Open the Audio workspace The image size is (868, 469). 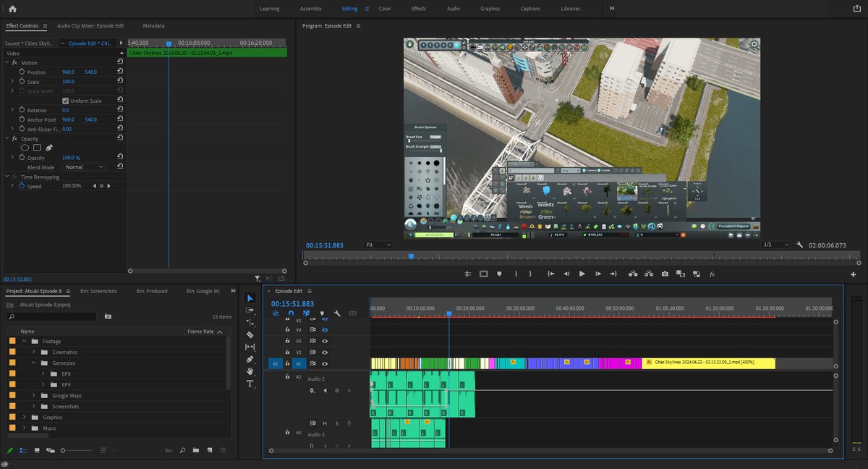(x=453, y=9)
